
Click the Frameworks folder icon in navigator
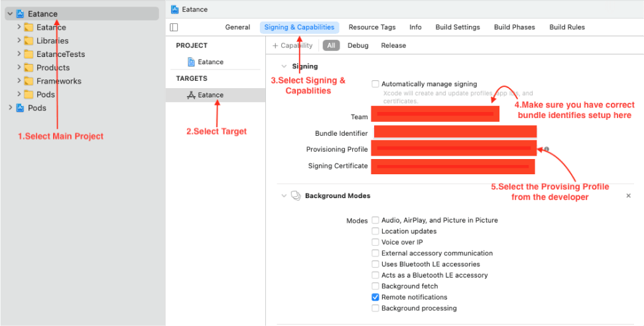[29, 81]
